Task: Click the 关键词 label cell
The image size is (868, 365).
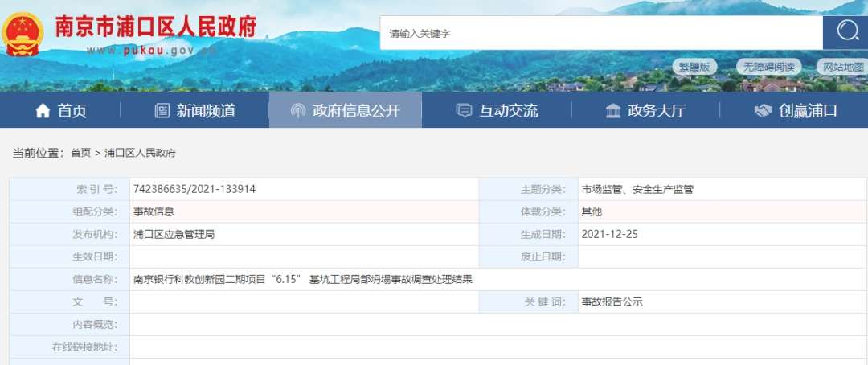Action: [529, 301]
